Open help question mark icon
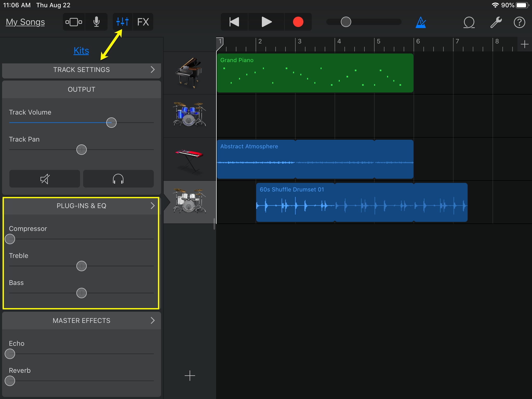 [520, 22]
